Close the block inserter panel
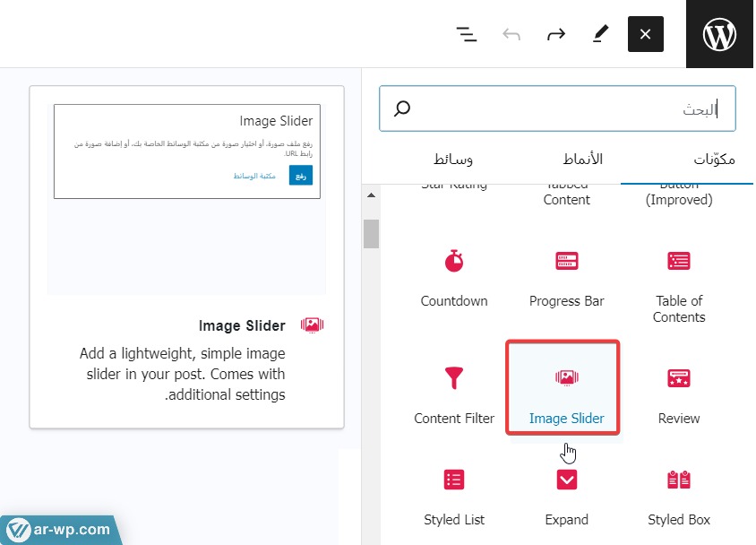756x545 pixels. [645, 35]
